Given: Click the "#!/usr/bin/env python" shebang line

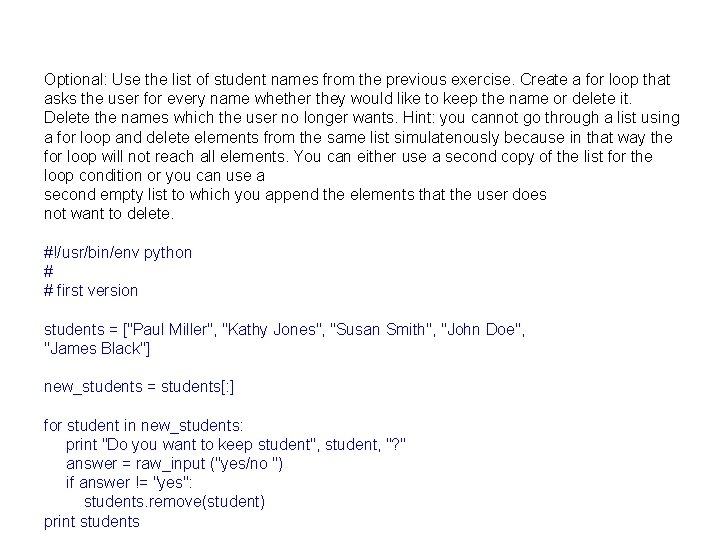Looking at the screenshot, I should (118, 252).
